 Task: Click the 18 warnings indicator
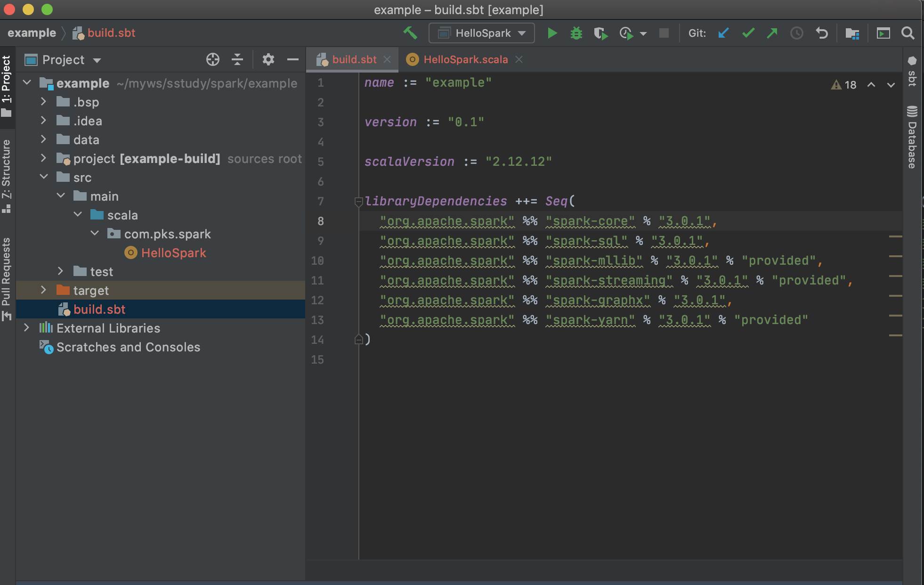pyautogui.click(x=843, y=85)
